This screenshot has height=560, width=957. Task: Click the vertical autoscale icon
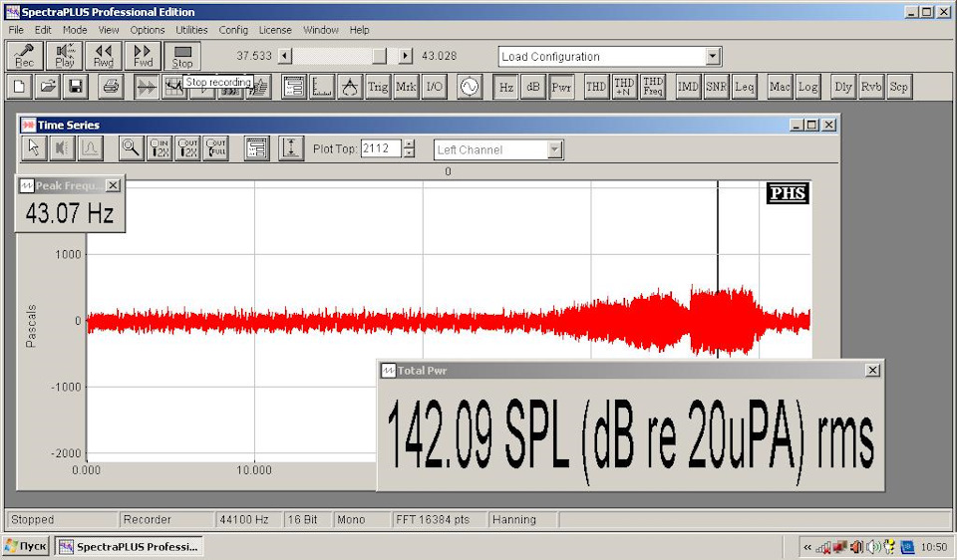(x=292, y=148)
